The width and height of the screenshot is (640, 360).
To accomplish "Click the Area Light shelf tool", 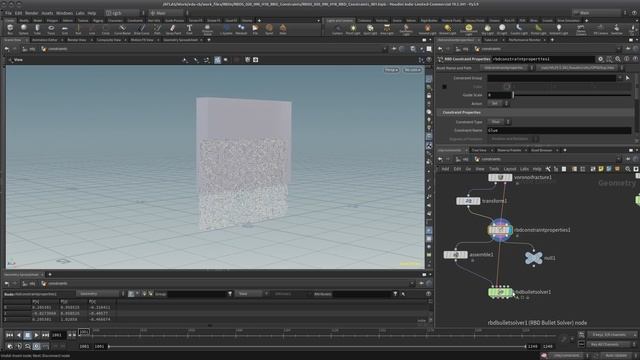I will (x=387, y=29).
